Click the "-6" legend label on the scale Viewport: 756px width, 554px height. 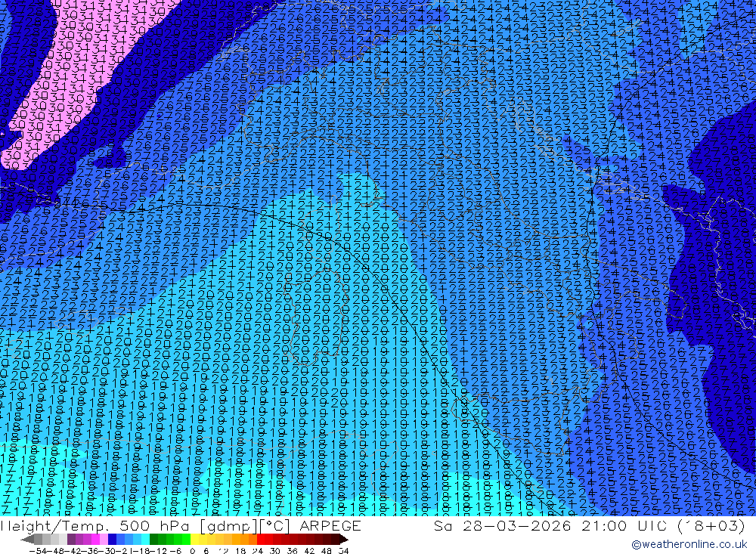[x=175, y=551]
